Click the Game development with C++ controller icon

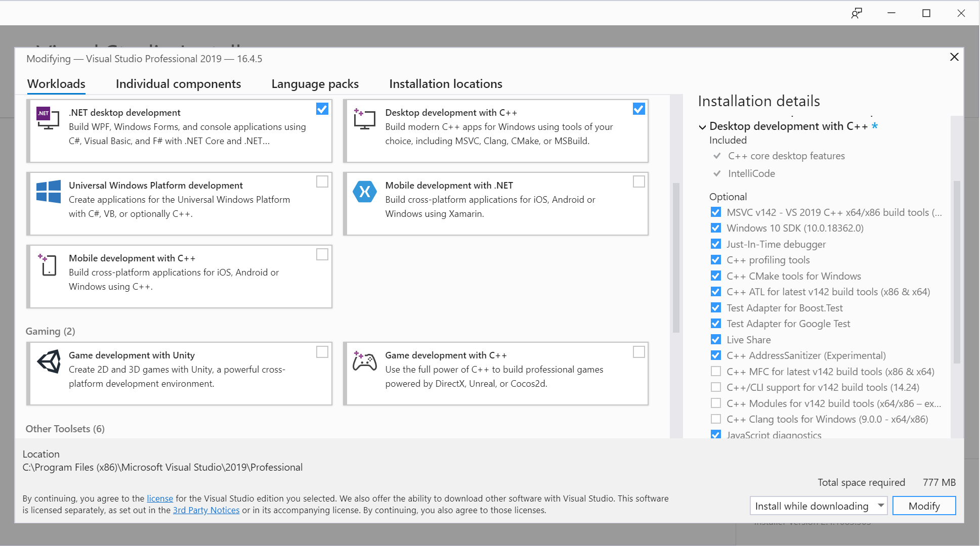pyautogui.click(x=364, y=361)
